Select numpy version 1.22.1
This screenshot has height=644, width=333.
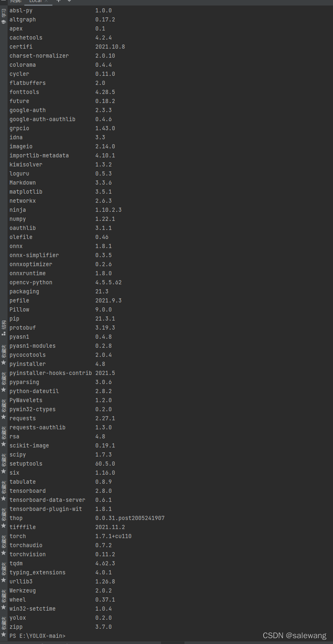[x=105, y=219]
